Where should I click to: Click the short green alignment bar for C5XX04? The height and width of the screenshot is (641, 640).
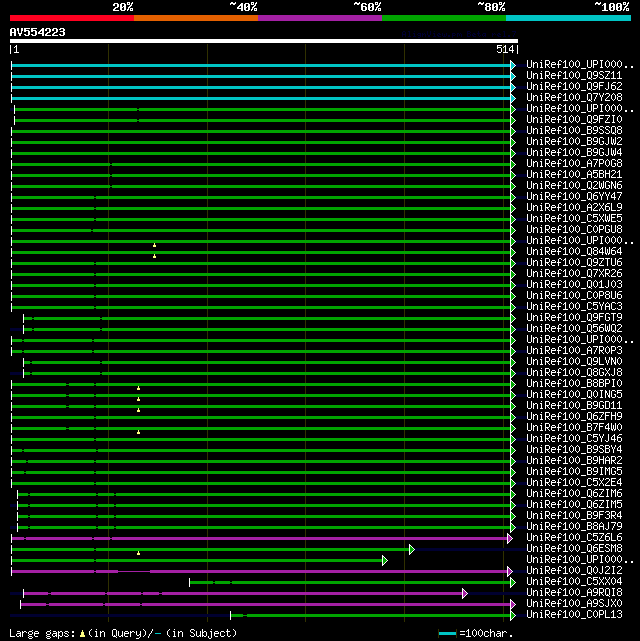[350, 583]
